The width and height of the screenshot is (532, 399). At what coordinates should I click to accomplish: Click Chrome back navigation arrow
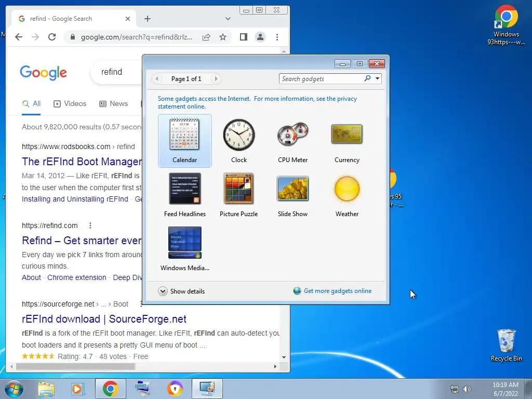(19, 37)
